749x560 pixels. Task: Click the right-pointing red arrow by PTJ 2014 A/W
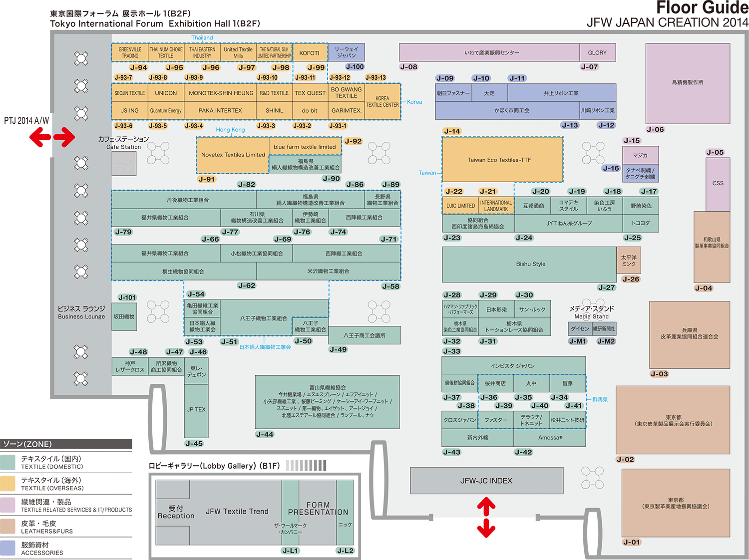(x=64, y=137)
